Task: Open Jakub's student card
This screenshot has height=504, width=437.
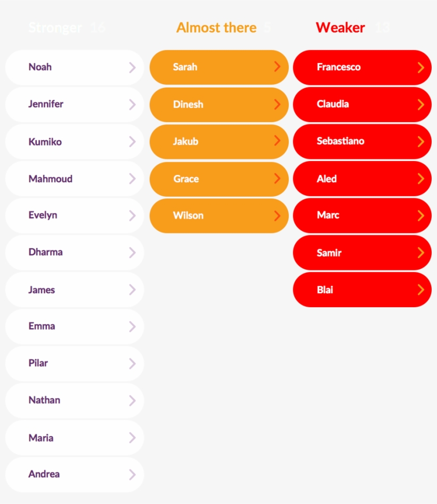Action: (x=218, y=141)
